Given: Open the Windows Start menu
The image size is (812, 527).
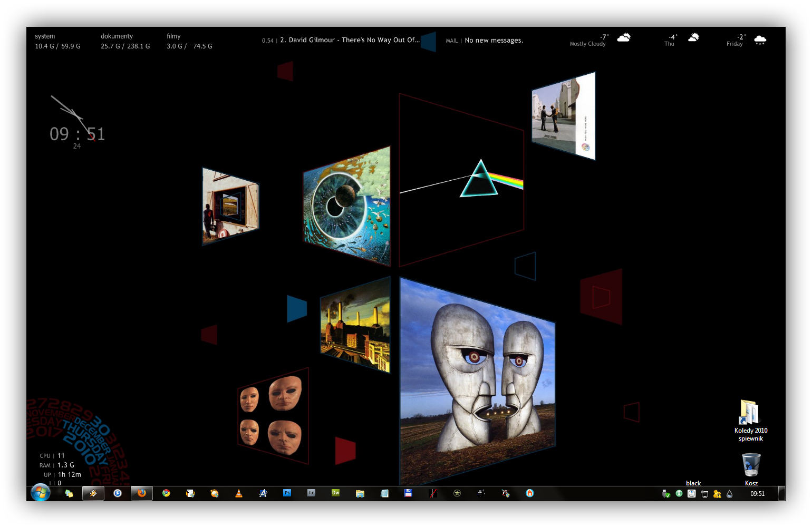Looking at the screenshot, I should coord(40,493).
